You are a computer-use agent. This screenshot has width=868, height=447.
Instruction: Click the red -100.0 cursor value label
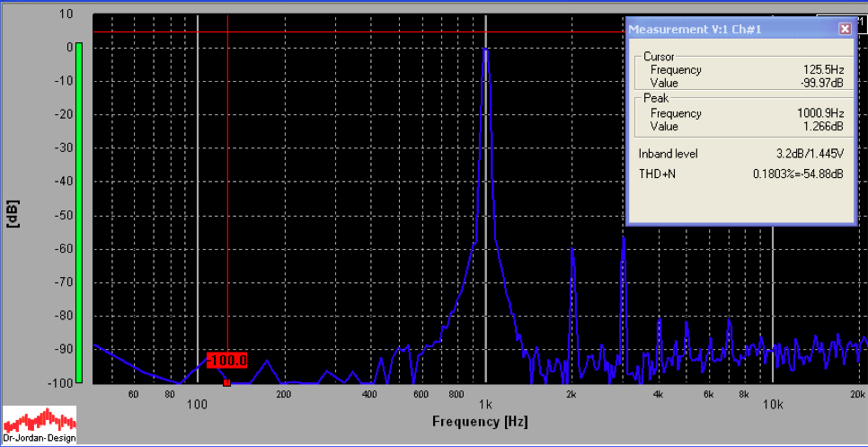(x=226, y=361)
